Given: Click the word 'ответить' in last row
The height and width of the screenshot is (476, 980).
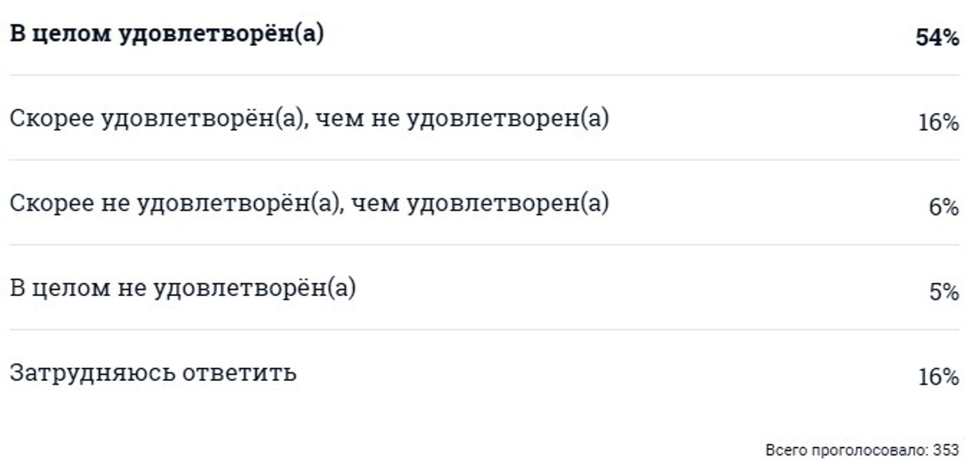Looking at the screenshot, I should (239, 373).
